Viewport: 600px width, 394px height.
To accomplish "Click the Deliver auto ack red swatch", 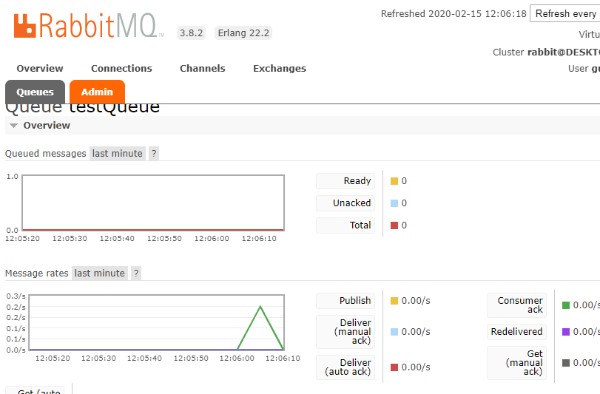I will click(x=394, y=367).
